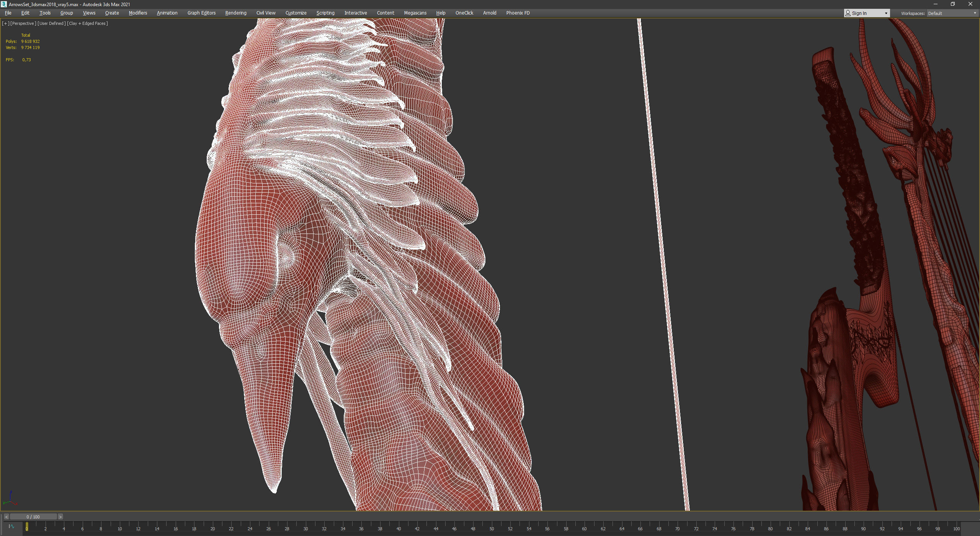The image size is (980, 536).
Task: Restore down the 3ds Max window
Action: (x=953, y=4)
